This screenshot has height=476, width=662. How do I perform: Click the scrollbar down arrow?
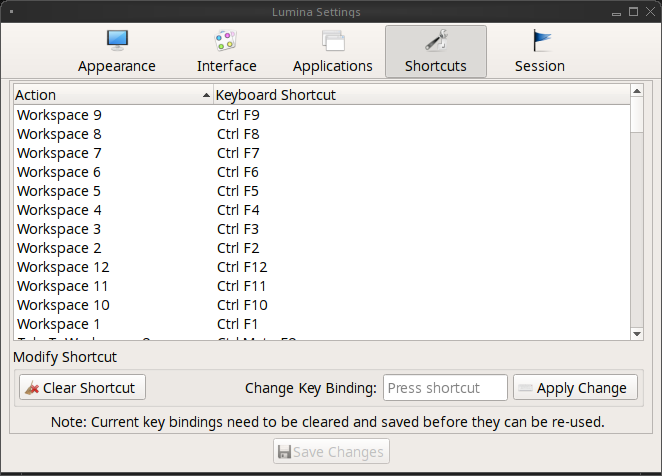(x=637, y=334)
